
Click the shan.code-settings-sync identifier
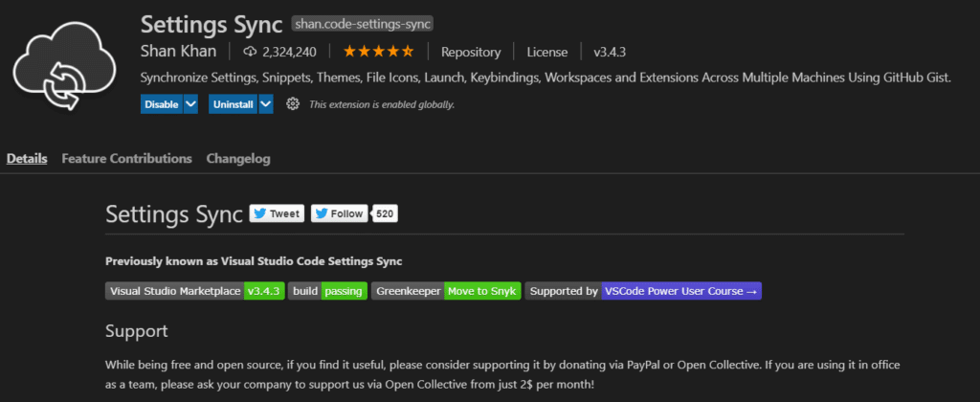[x=363, y=24]
